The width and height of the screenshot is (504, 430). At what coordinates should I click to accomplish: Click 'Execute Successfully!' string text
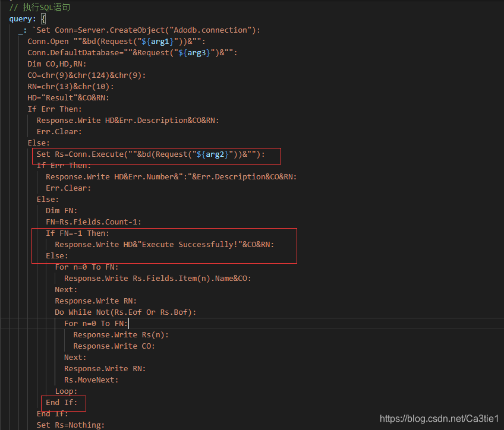point(190,244)
